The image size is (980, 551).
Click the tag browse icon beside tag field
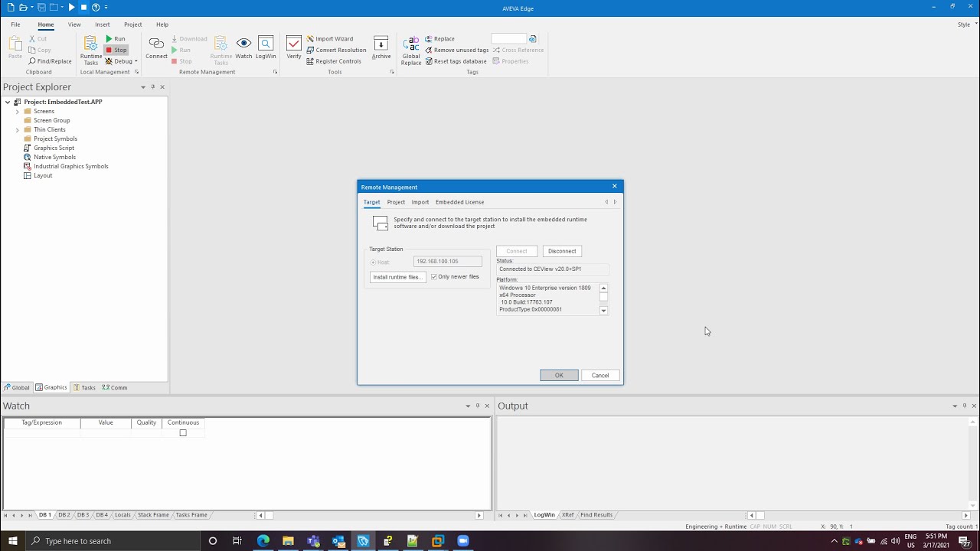click(x=533, y=38)
